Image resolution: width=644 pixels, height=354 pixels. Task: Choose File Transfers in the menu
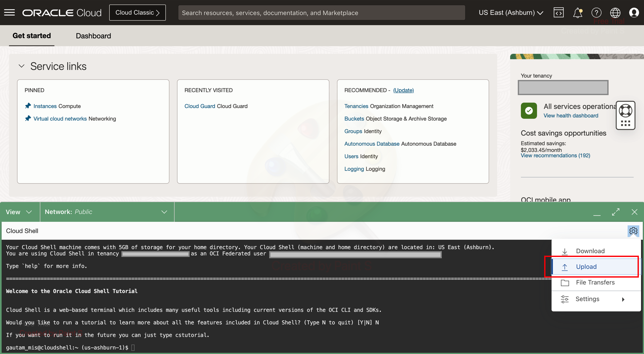pyautogui.click(x=595, y=282)
